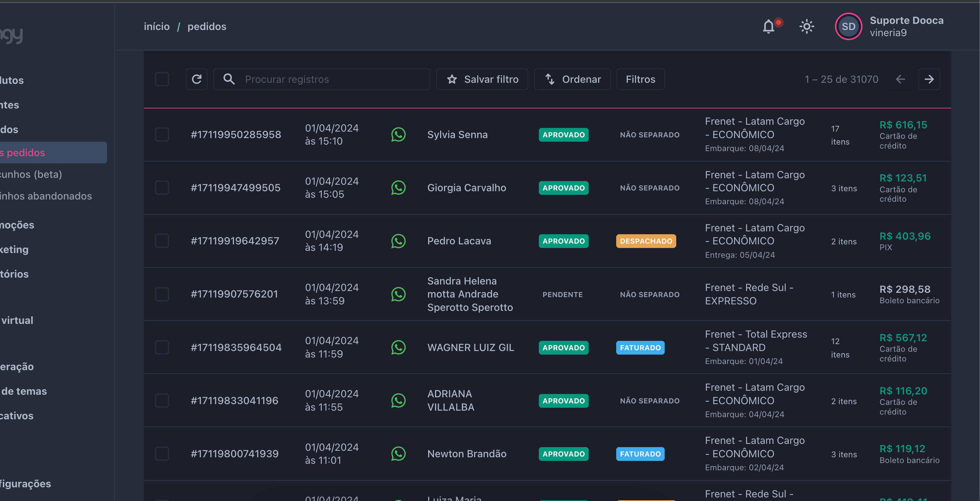
Task: Open WhatsApp for WAGNER LUIZ GIL
Action: coord(398,347)
